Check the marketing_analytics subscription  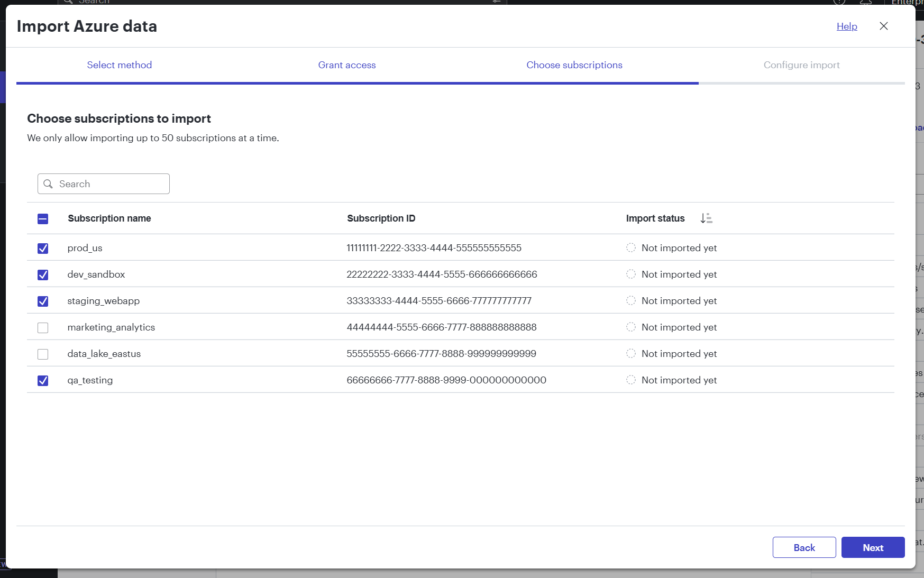click(x=43, y=328)
